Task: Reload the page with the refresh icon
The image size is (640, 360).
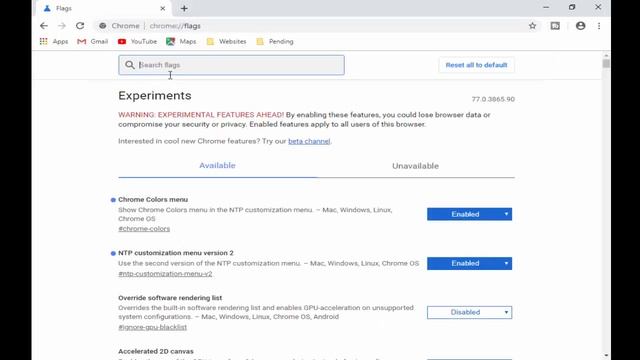Action: (80, 26)
